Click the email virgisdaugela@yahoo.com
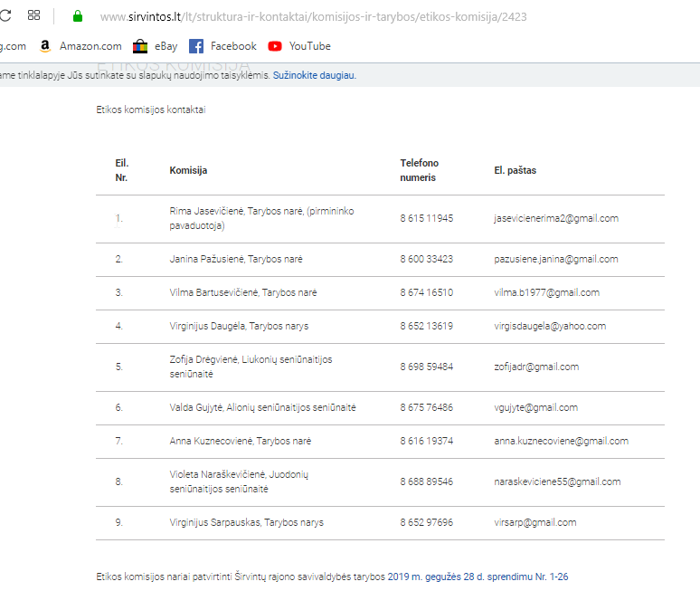 click(x=550, y=326)
